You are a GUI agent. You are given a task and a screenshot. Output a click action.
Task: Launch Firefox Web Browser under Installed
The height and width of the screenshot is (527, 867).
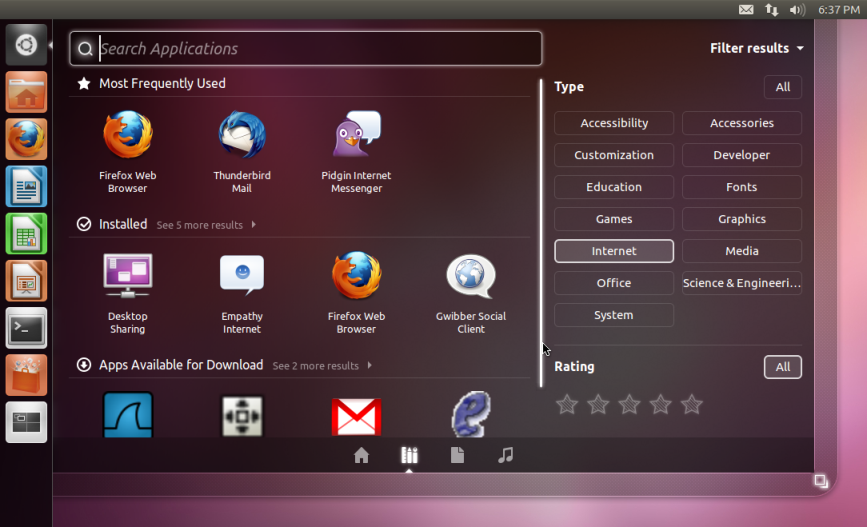point(356,293)
